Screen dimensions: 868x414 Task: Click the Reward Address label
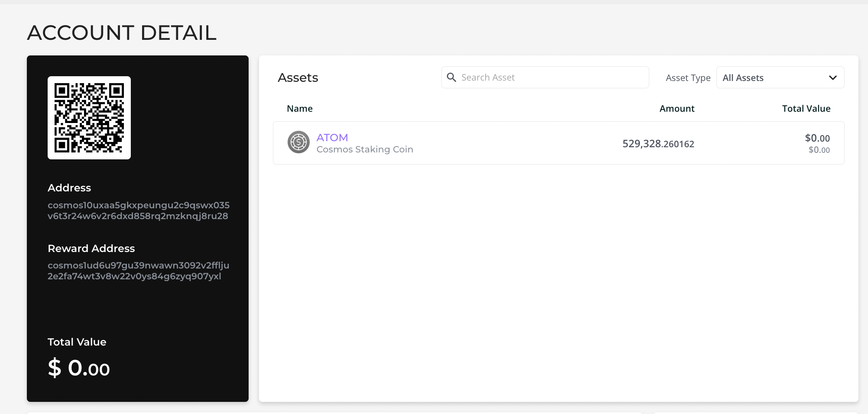point(91,248)
